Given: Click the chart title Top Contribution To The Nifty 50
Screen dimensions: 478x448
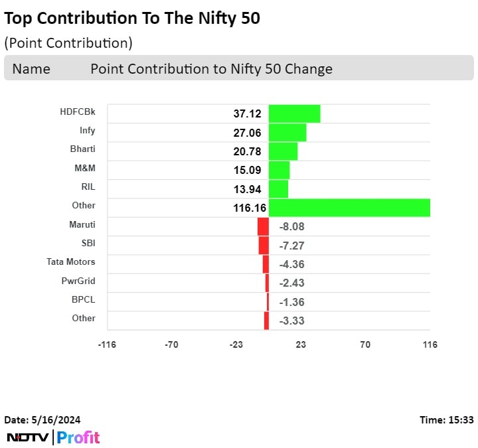Looking at the screenshot, I should [x=132, y=19].
